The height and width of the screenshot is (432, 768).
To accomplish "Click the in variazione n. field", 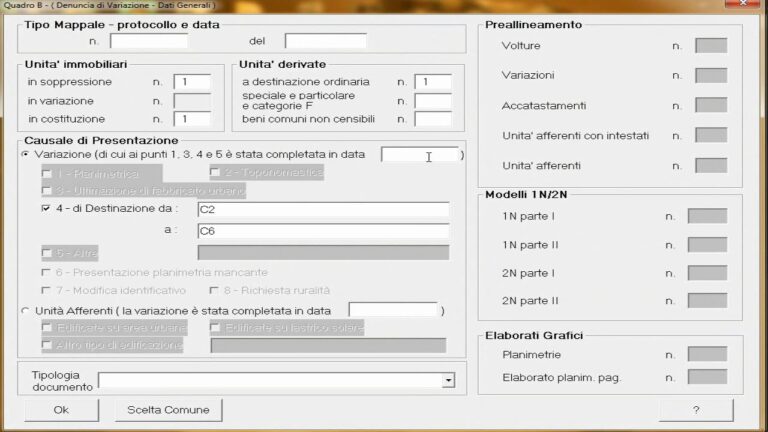I will (192, 101).
